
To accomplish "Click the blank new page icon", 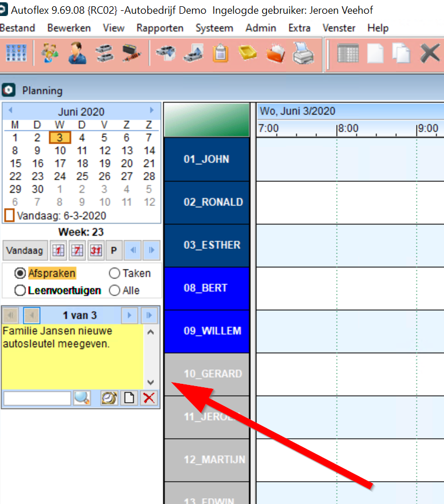I will click(x=375, y=53).
